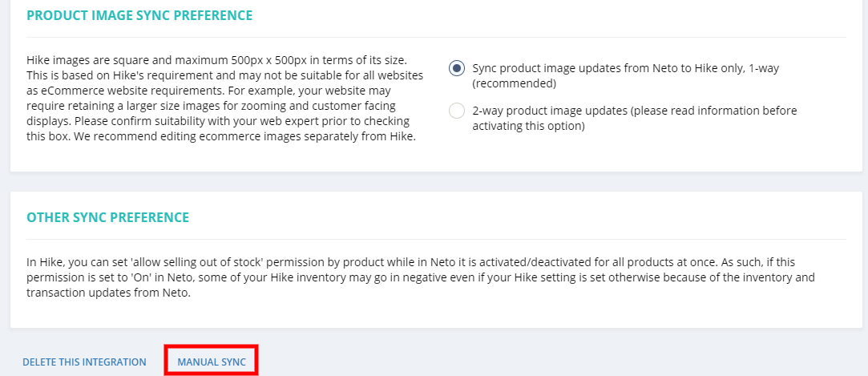Viewport: 868px width, 376px height.
Task: Click the '2-way product image updates' option label
Action: coord(635,118)
